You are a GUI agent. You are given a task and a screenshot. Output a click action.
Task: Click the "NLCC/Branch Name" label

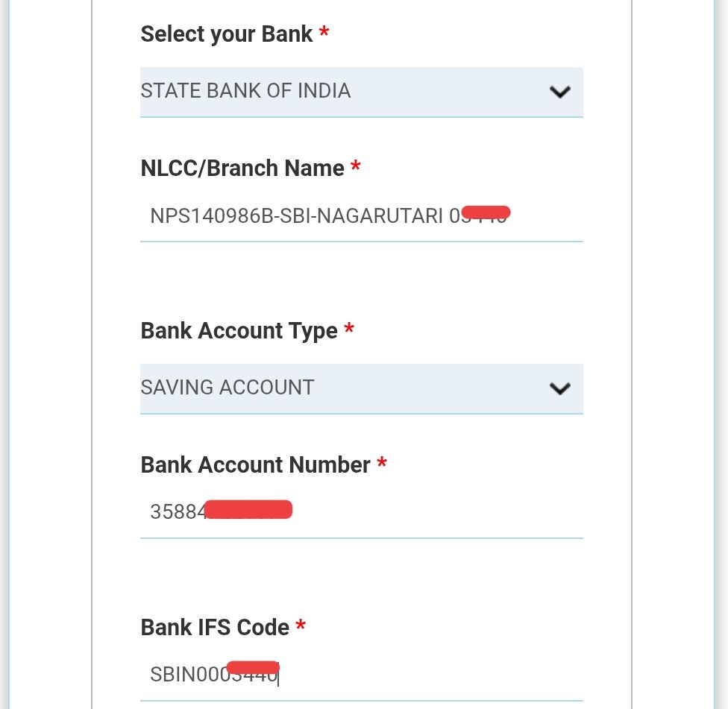pos(242,168)
